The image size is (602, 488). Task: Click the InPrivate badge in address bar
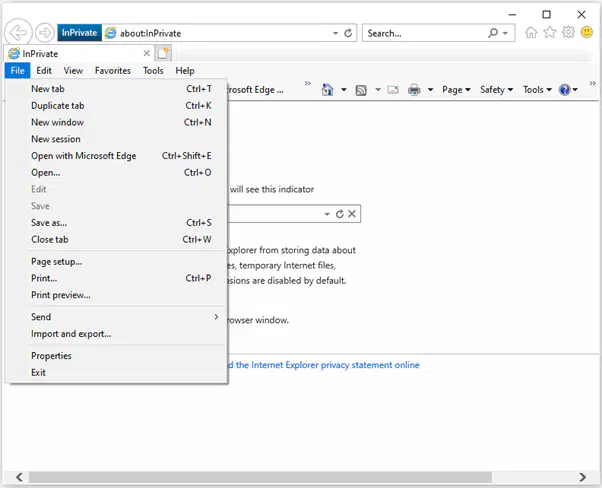(79, 33)
